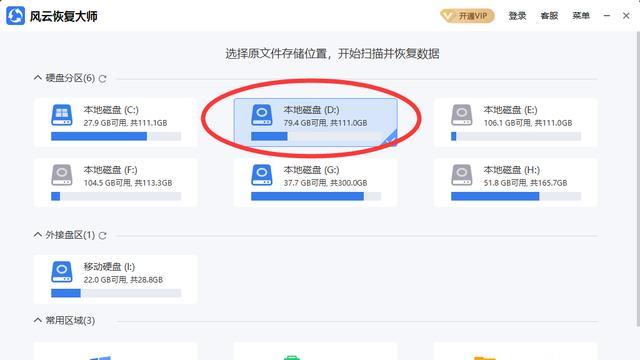Click text 106.1 GB可用, 共111.0GB
Viewport: 640px width, 360px height.
pos(528,123)
